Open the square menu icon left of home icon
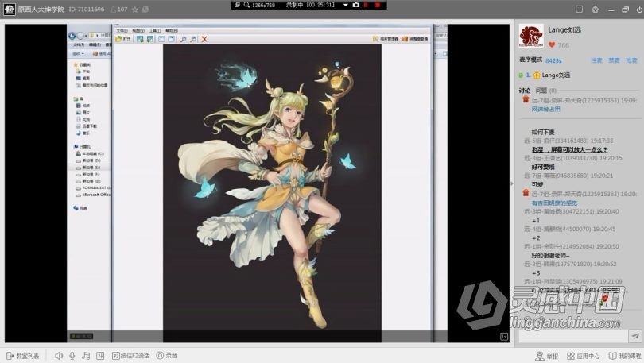Image resolution: width=644 pixels, height=363 pixels. tap(579, 9)
